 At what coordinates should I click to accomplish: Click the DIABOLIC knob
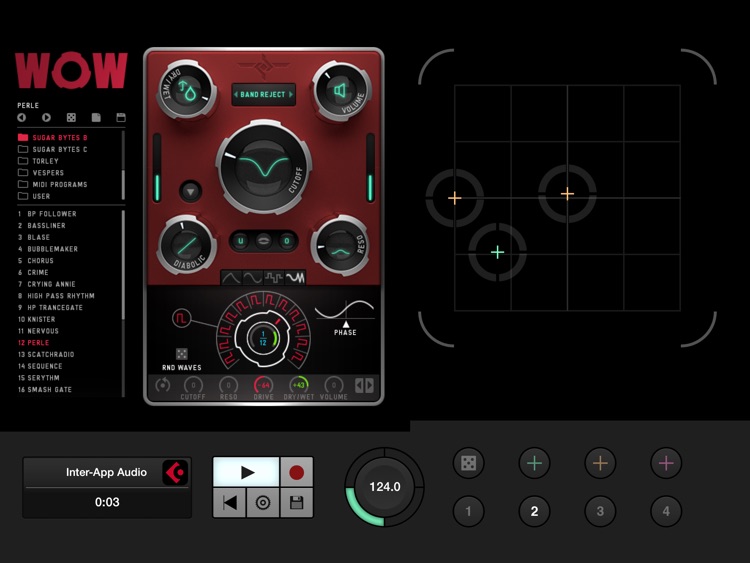187,246
